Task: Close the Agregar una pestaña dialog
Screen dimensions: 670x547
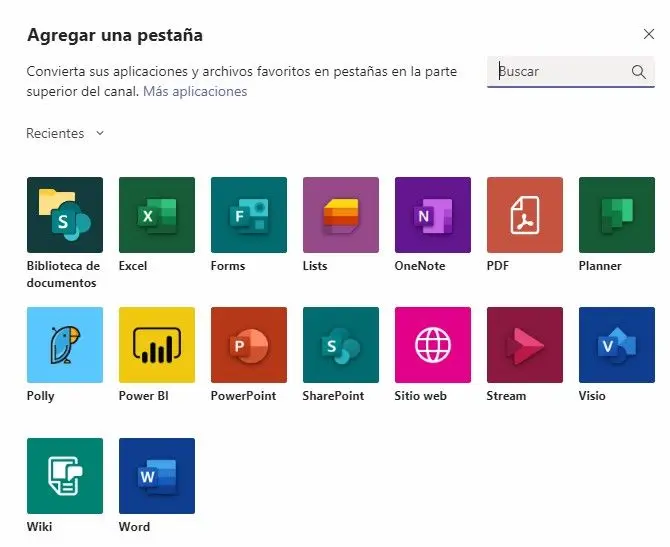Action: 648,35
